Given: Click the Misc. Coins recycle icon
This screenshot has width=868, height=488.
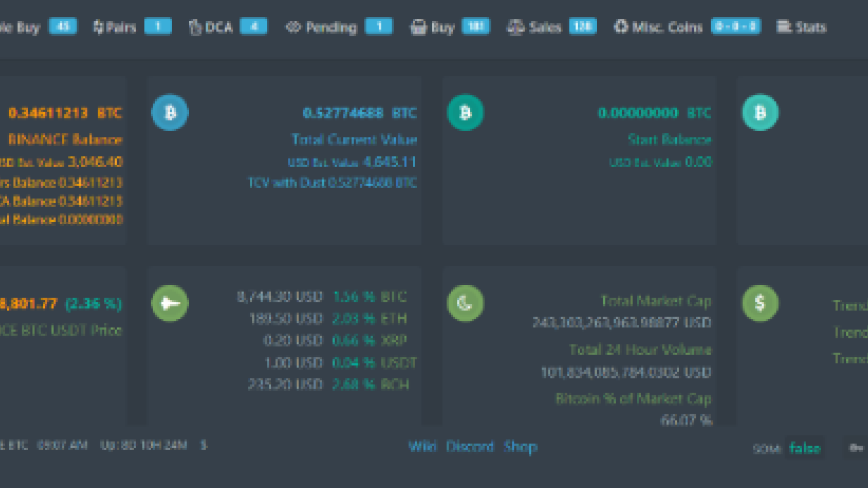Looking at the screenshot, I should pyautogui.click(x=621, y=27).
